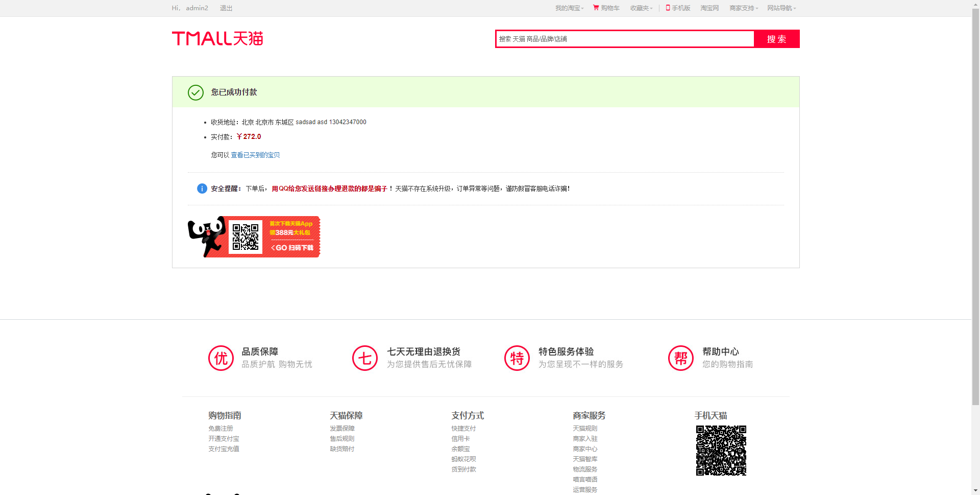Expand the 商家支持 dropdown menu
The height and width of the screenshot is (495, 980).
coord(744,8)
